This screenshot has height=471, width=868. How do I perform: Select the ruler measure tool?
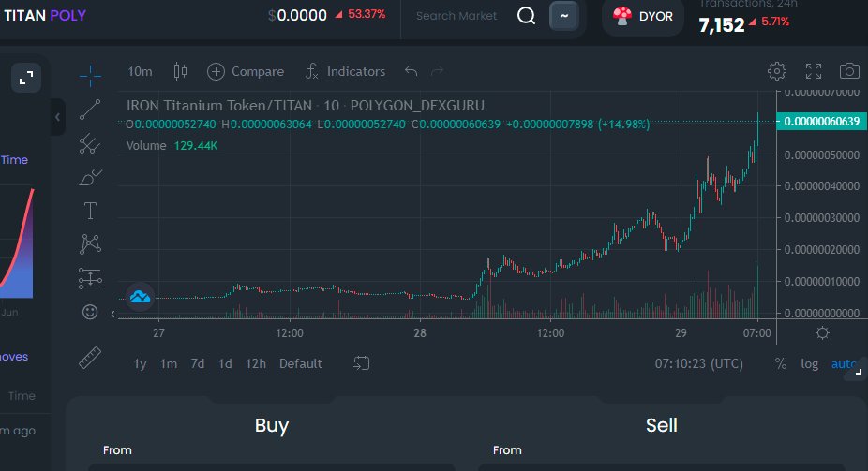pyautogui.click(x=90, y=358)
